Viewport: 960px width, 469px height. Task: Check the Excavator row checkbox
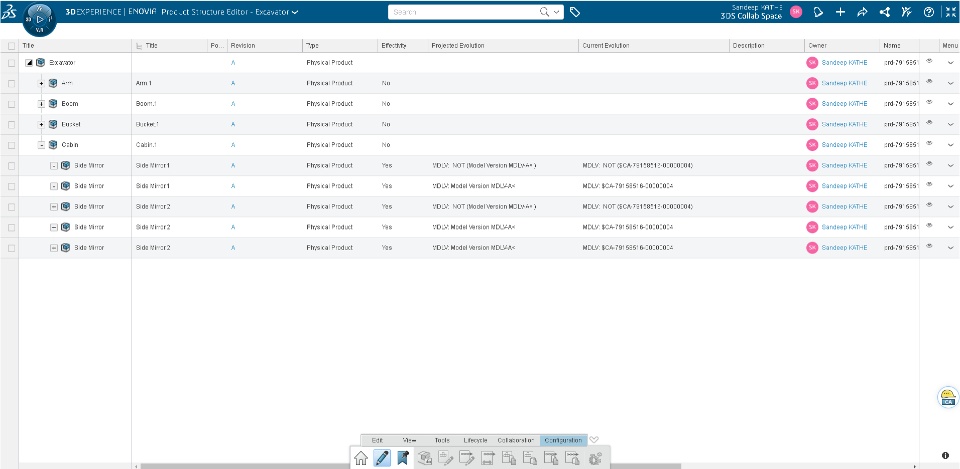(11, 63)
